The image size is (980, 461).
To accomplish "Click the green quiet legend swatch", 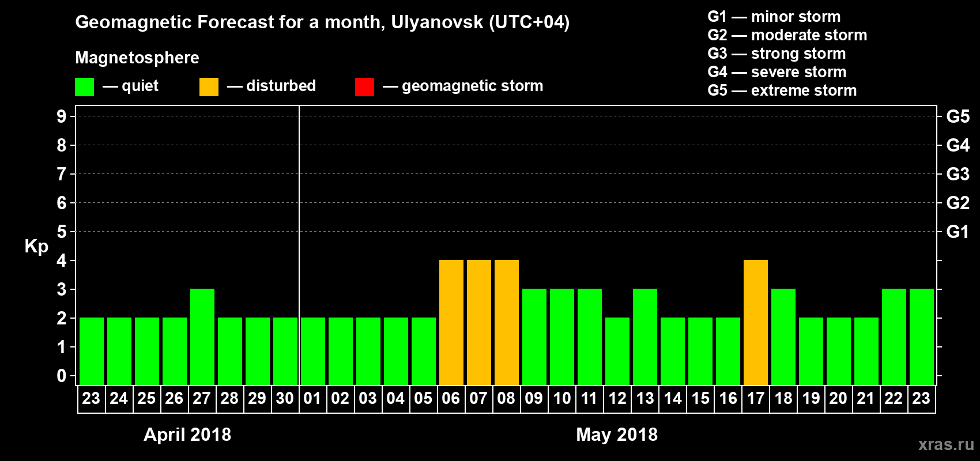I will tap(84, 87).
